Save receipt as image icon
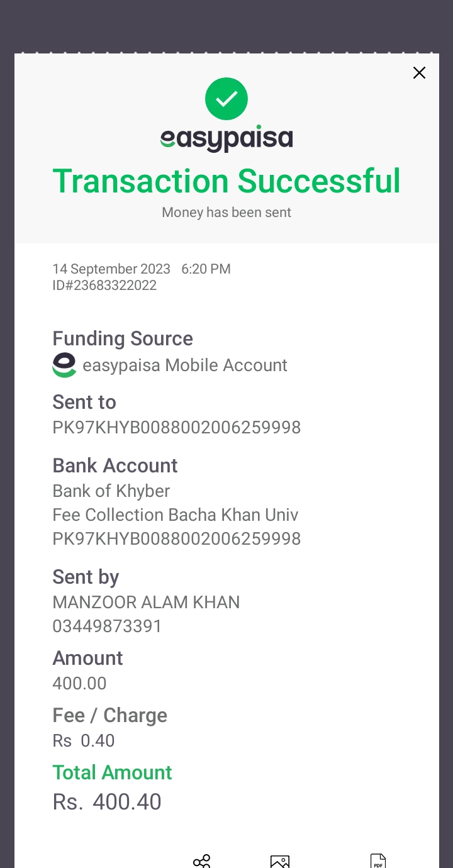Viewport: 453px width, 868px height. tap(280, 861)
